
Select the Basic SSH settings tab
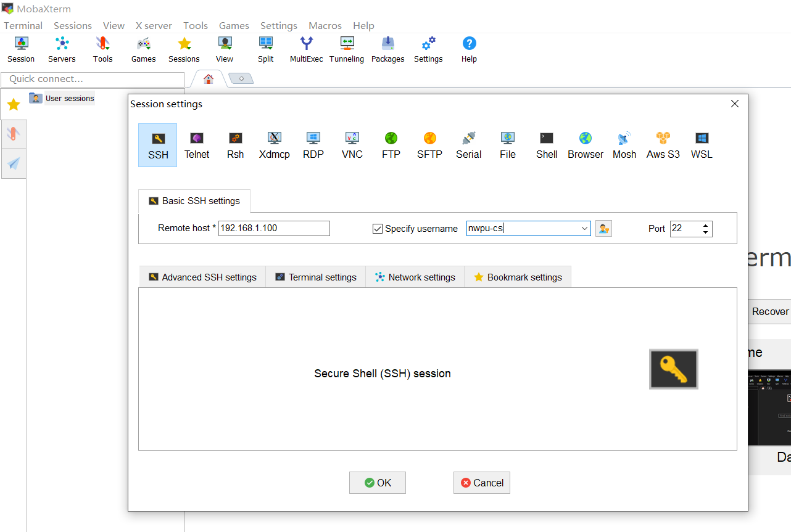tap(194, 201)
